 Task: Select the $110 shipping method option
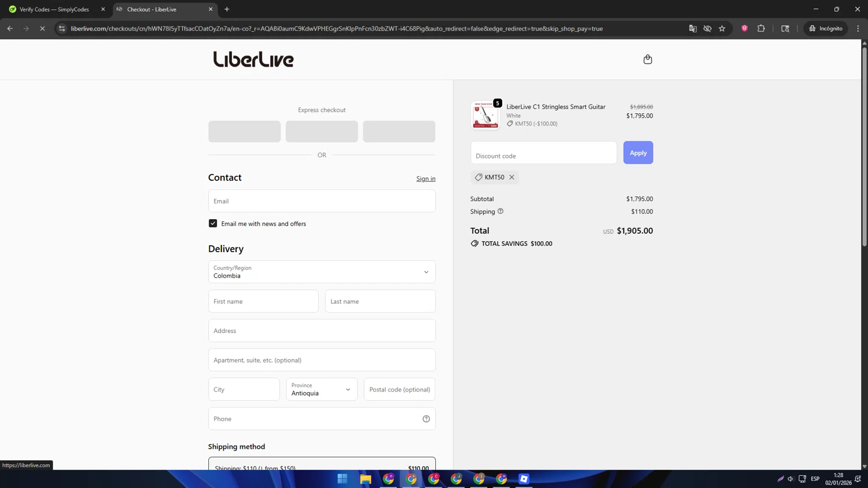[322, 464]
